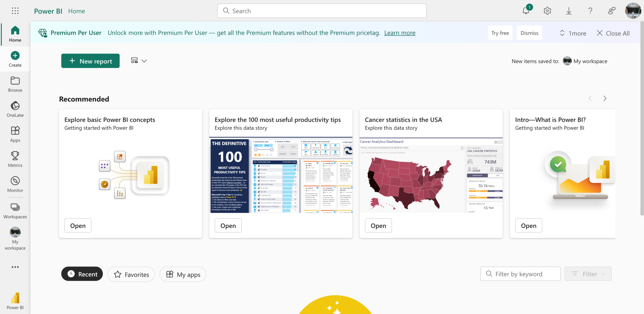This screenshot has height=314, width=644.
Task: Open Monitor hub in sidebar
Action: 15,184
